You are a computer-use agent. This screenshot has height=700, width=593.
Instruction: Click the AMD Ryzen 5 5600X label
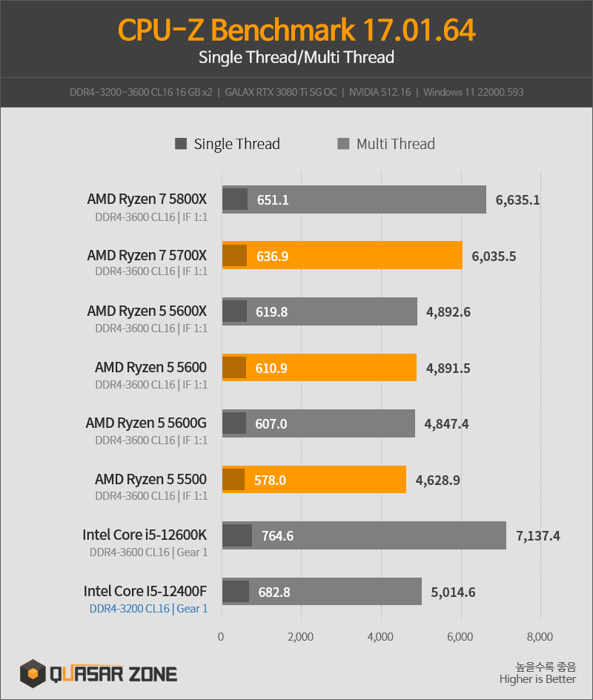tap(147, 311)
